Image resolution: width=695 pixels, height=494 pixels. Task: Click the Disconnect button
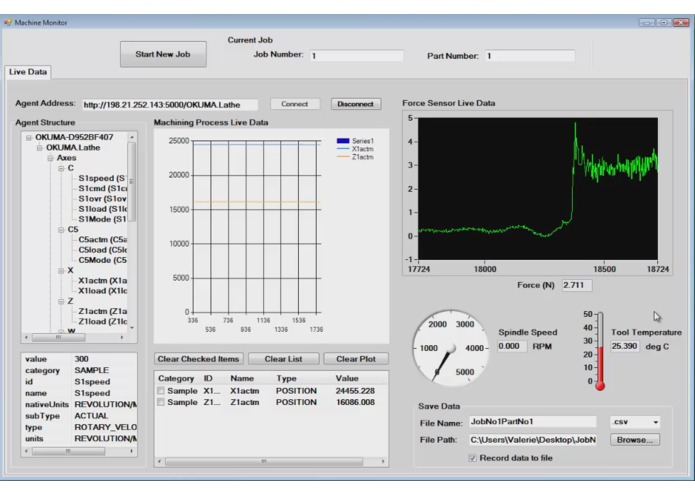pyautogui.click(x=355, y=104)
